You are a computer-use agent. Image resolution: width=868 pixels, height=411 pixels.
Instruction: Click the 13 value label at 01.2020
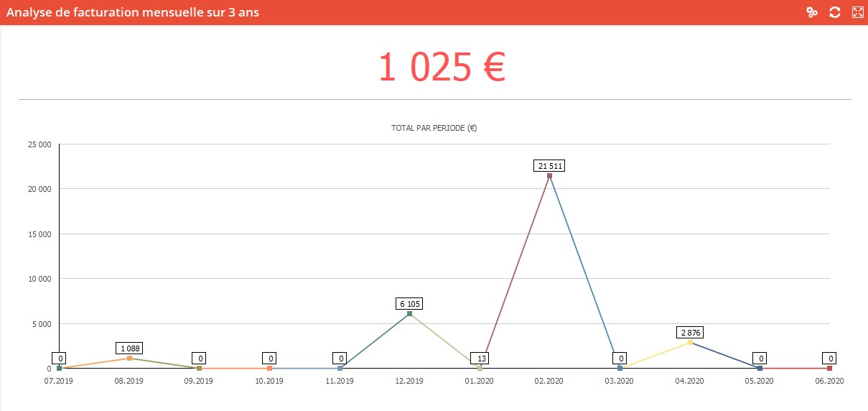pyautogui.click(x=480, y=359)
